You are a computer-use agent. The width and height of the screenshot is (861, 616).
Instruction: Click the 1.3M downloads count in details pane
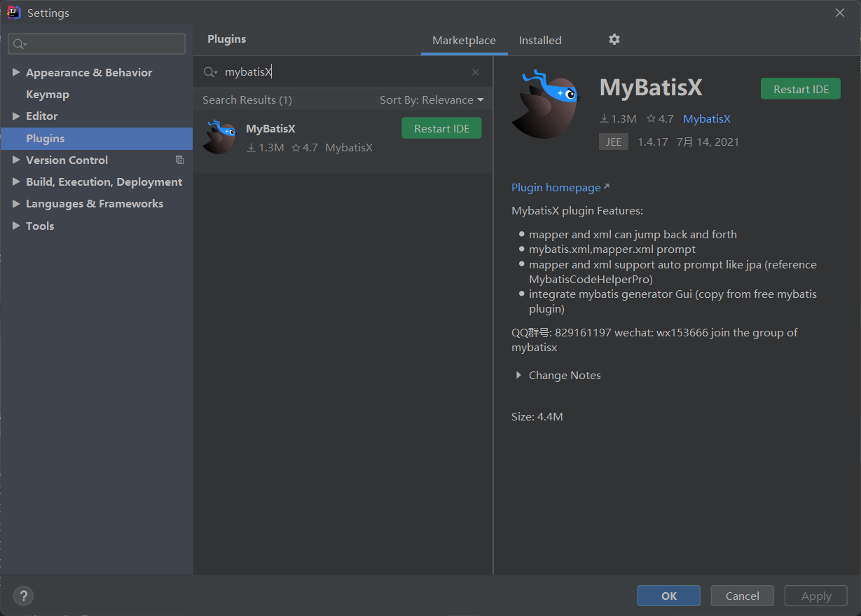(618, 119)
